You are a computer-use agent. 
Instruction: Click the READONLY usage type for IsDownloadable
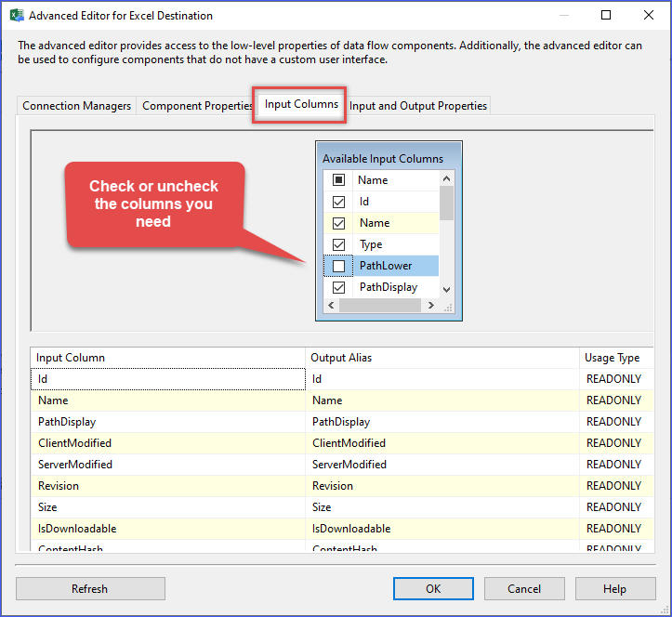click(x=616, y=529)
